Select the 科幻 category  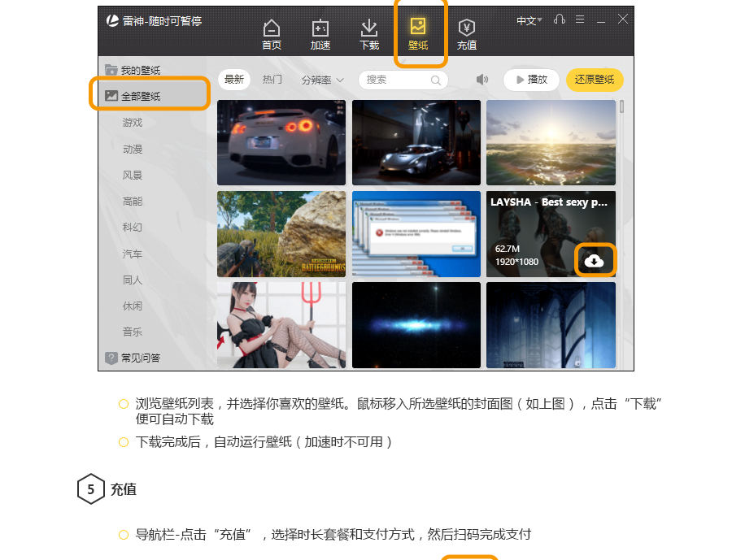point(133,228)
